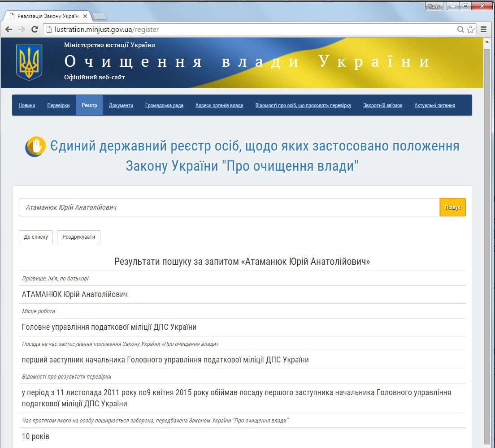
Task: Open the Перевірки menu item
Action: (58, 105)
